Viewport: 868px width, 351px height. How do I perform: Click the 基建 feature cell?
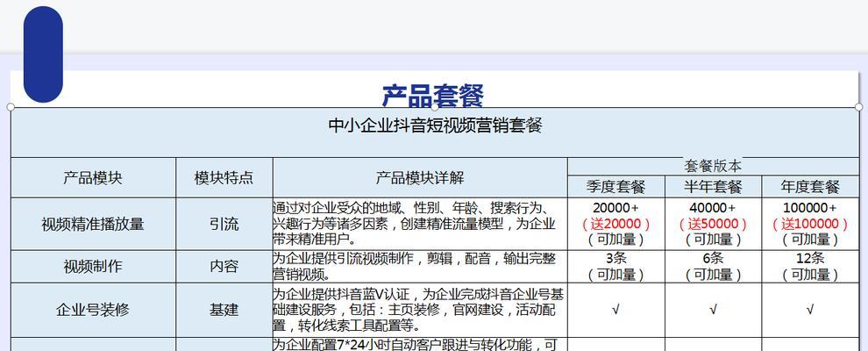[224, 310]
